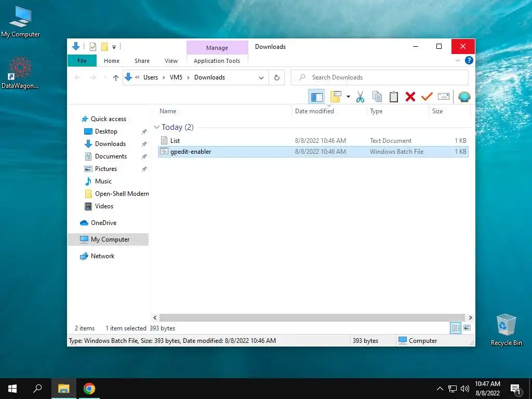Viewport: 532px width, 399px height.
Task: Open the notification center icon
Action: [515, 389]
